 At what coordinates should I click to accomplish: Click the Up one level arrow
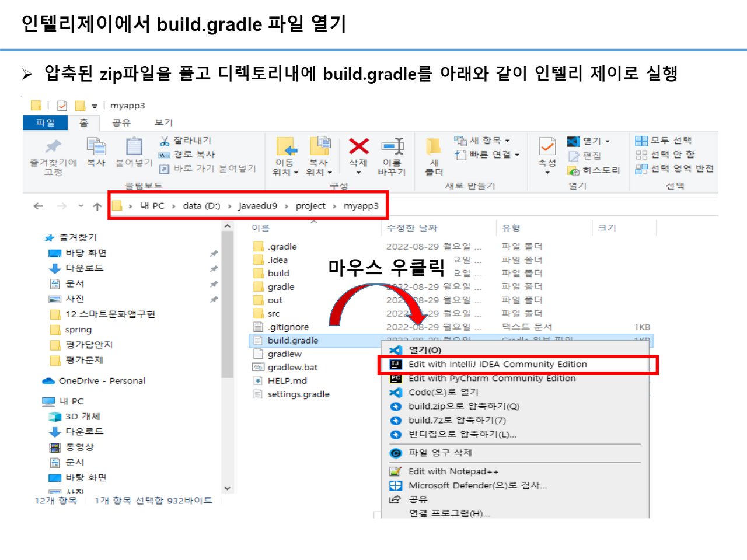[x=97, y=206]
